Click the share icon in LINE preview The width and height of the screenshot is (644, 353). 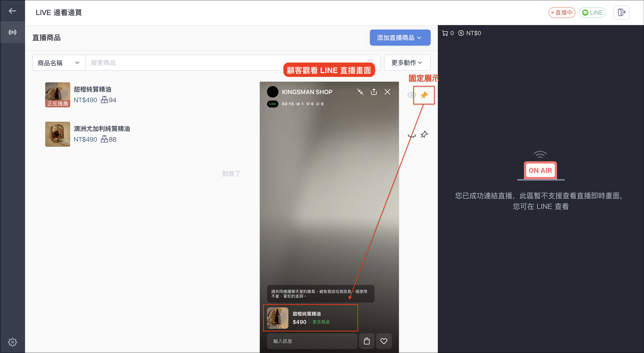point(374,92)
